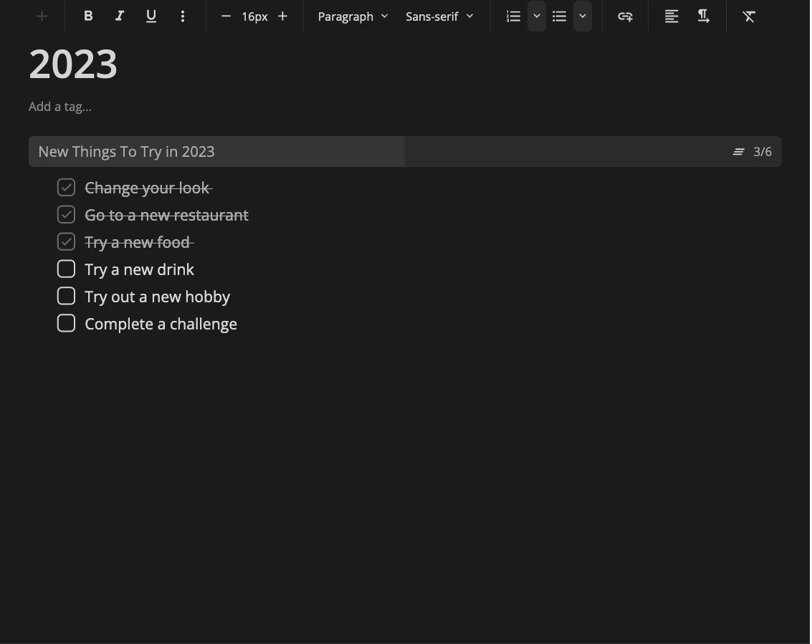Mark 'Try a new drink' as done

[x=66, y=269]
